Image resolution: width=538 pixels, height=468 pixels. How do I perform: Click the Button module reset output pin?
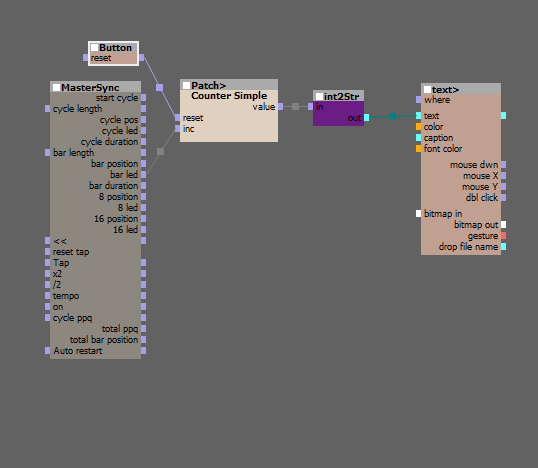[x=141, y=58]
